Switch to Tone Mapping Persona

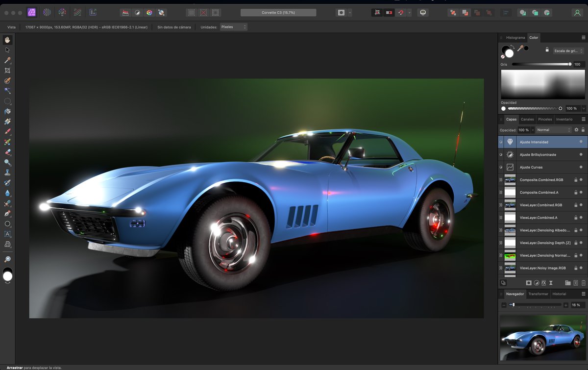coord(77,12)
